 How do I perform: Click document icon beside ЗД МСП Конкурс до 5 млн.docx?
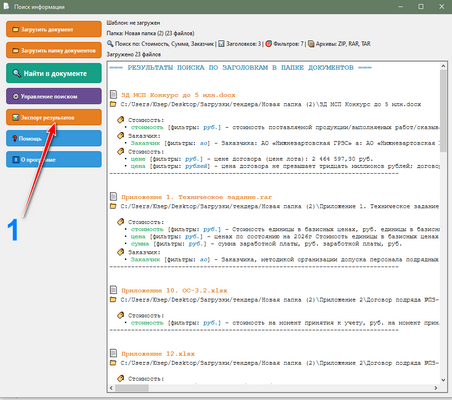tap(113, 94)
